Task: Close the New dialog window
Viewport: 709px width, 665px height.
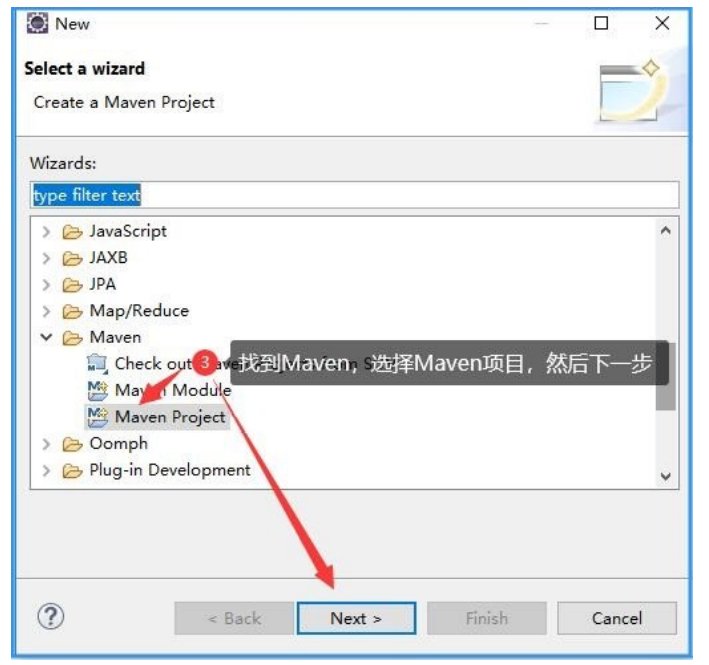Action: [x=662, y=23]
